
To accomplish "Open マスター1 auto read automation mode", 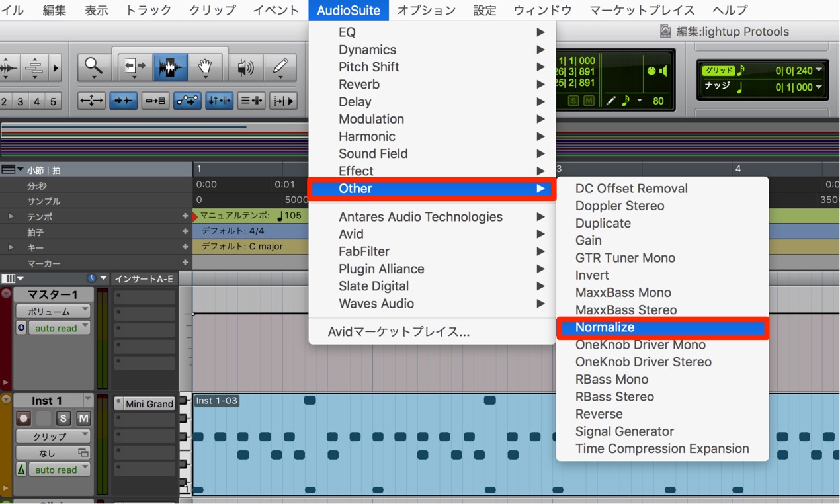I will (60, 328).
